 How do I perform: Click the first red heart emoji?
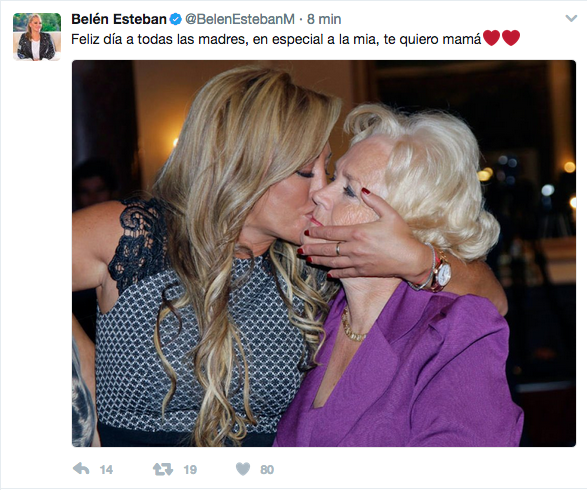pos(491,38)
